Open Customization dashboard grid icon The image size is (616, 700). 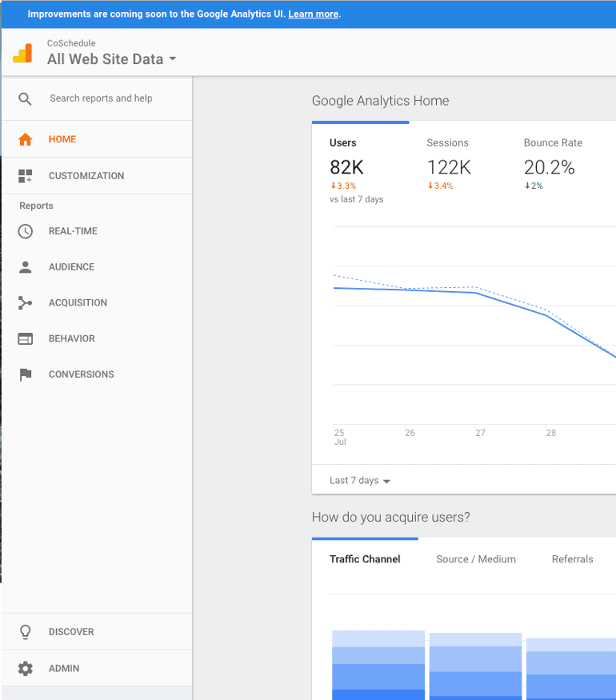coord(26,176)
